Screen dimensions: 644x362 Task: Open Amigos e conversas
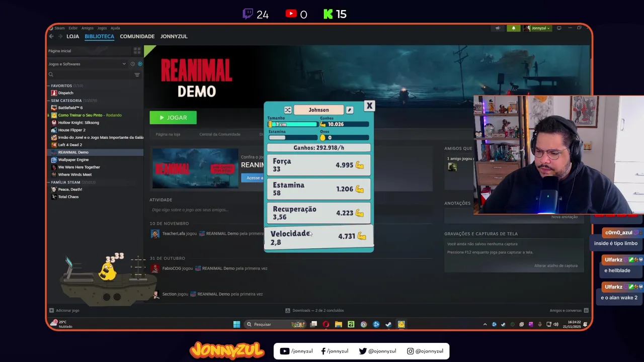pyautogui.click(x=569, y=310)
